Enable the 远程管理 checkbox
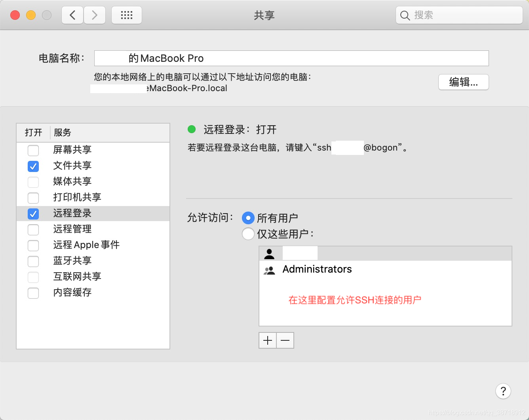The height and width of the screenshot is (420, 529). coord(33,229)
